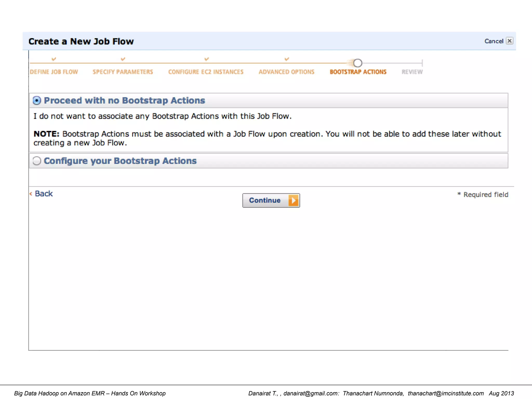The height and width of the screenshot is (399, 532).
Task: Click checkmark above Advanced Options
Action: [287, 59]
